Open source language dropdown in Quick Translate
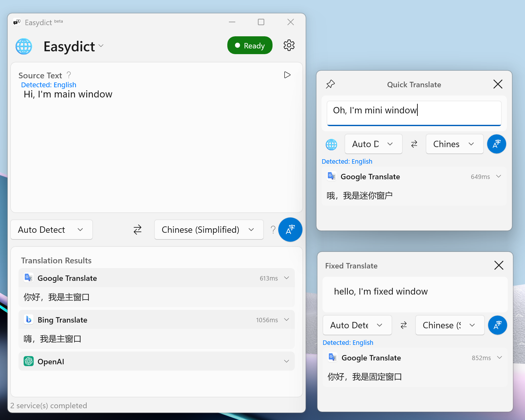This screenshot has height=420, width=525. (x=373, y=144)
